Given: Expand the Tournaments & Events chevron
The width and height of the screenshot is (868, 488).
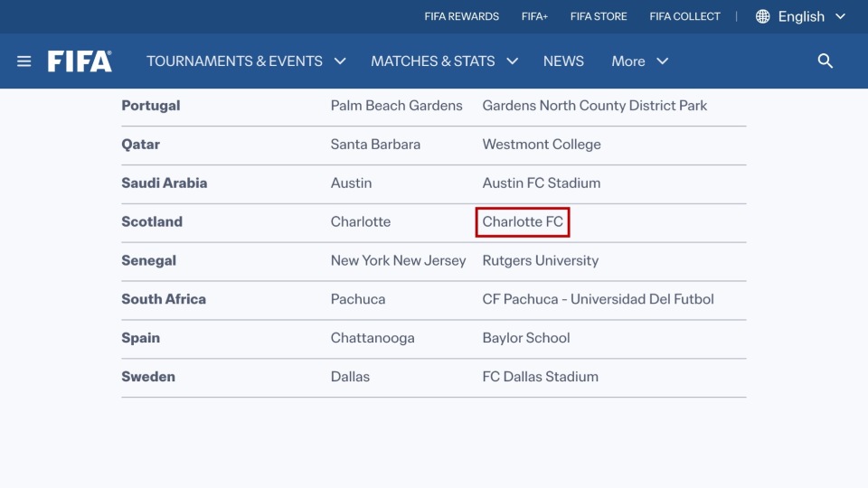Looking at the screenshot, I should tap(340, 61).
